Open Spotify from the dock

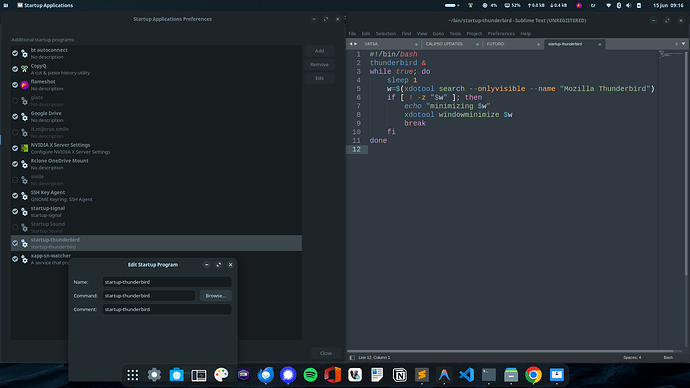310,375
